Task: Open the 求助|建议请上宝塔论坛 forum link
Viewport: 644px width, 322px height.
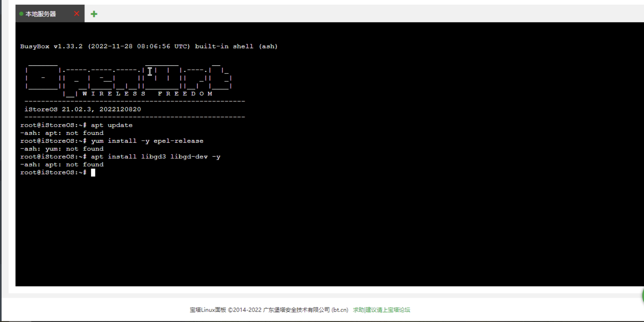Action: [381, 310]
